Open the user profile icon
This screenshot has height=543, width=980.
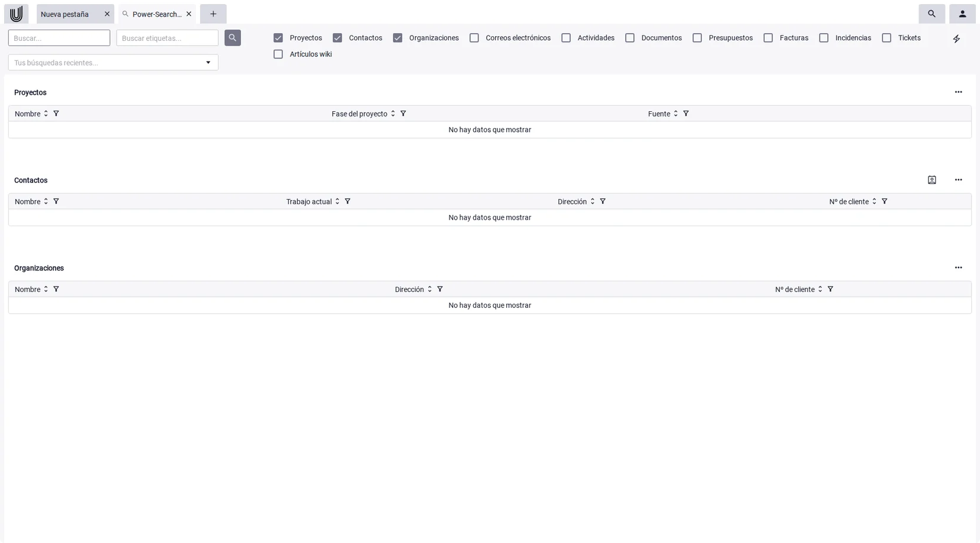[x=962, y=14]
